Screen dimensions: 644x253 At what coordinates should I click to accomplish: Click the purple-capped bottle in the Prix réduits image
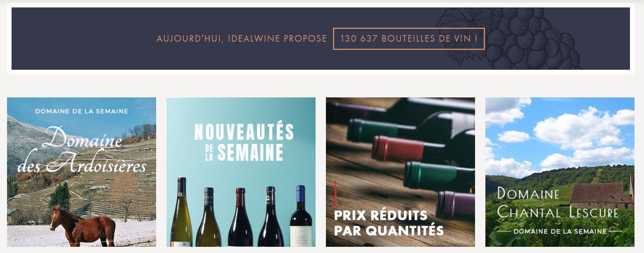(455, 206)
